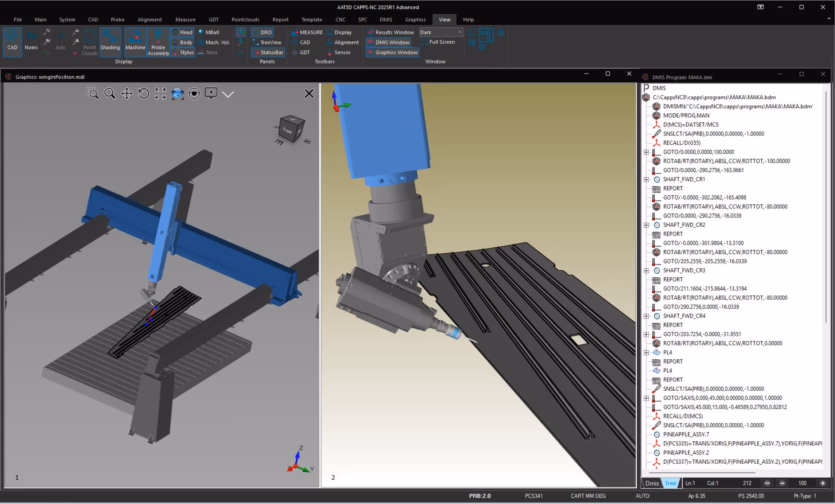Open the Dark theme dropdown
This screenshot has height=504, width=835.
click(459, 32)
